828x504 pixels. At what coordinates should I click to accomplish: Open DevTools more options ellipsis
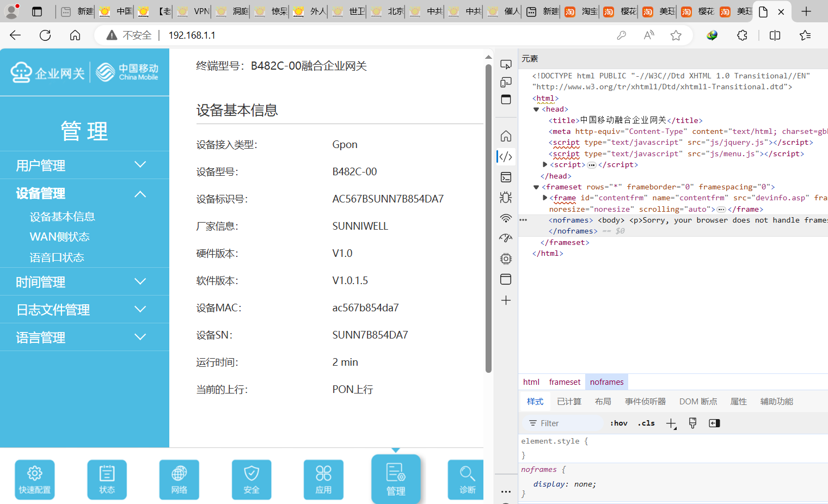click(506, 491)
